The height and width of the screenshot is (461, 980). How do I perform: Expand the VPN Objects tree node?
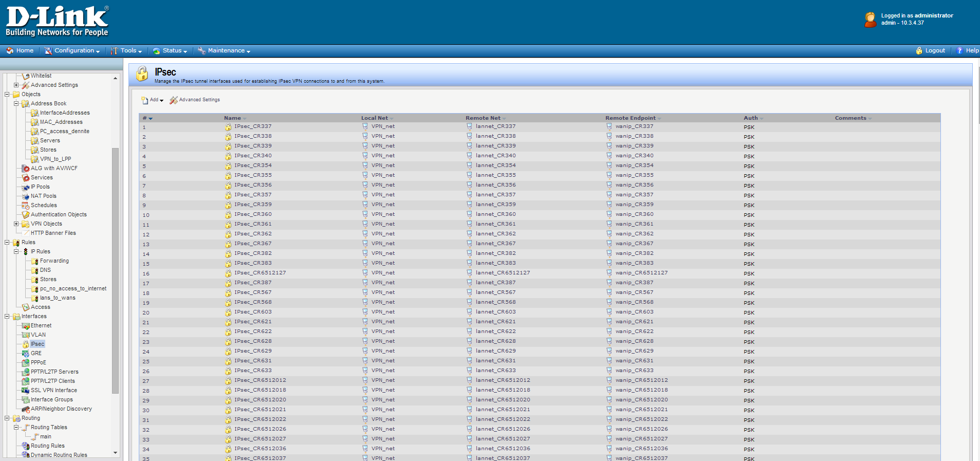tap(16, 224)
